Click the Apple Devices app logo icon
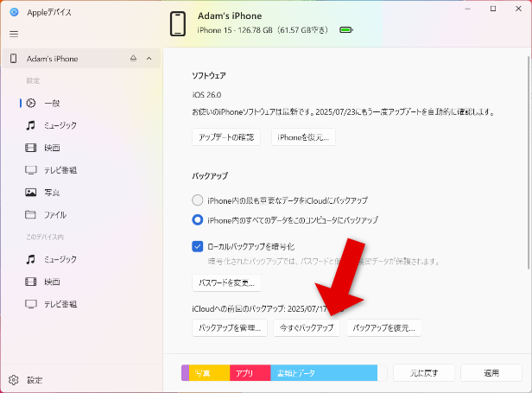This screenshot has height=393, width=532. pyautogui.click(x=14, y=12)
